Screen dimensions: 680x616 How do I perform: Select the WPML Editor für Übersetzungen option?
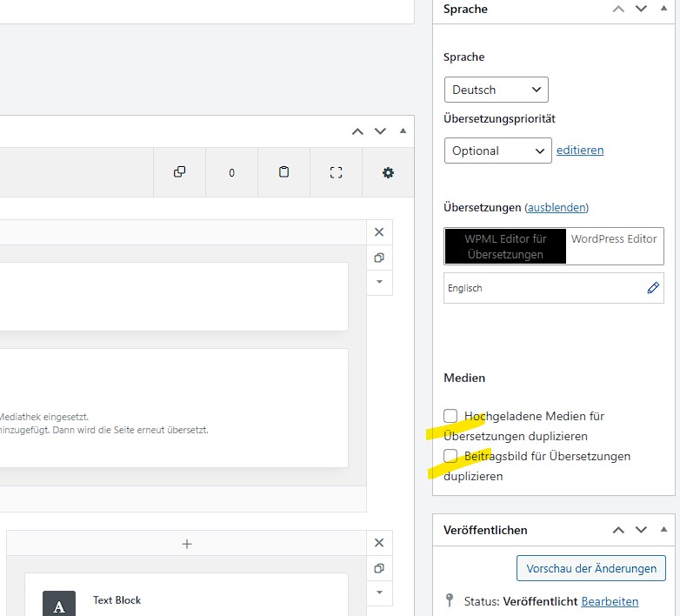click(505, 246)
